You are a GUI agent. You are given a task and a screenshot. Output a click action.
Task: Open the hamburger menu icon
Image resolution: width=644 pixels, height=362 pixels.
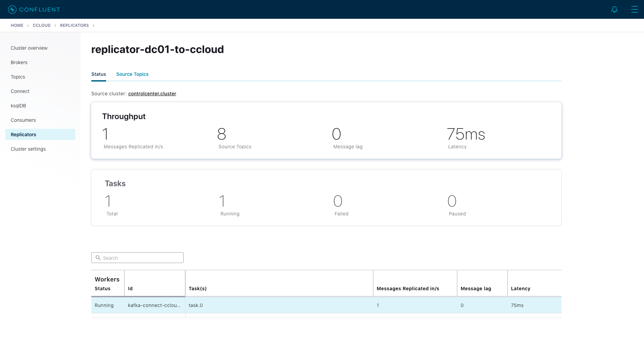634,9
